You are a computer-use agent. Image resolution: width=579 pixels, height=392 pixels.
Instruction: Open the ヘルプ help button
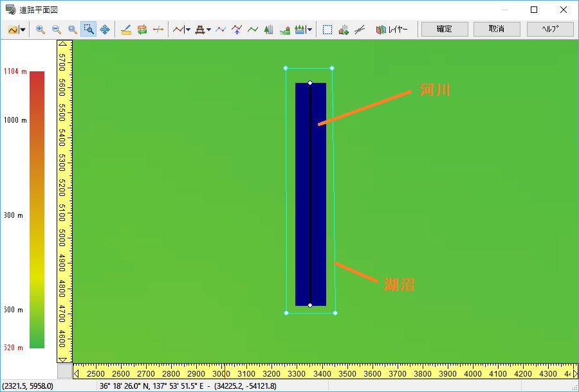pos(549,29)
